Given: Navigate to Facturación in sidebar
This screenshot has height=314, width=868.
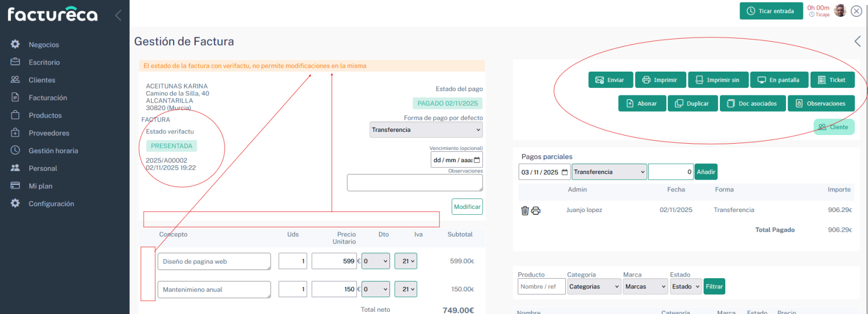Looking at the screenshot, I should 48,98.
